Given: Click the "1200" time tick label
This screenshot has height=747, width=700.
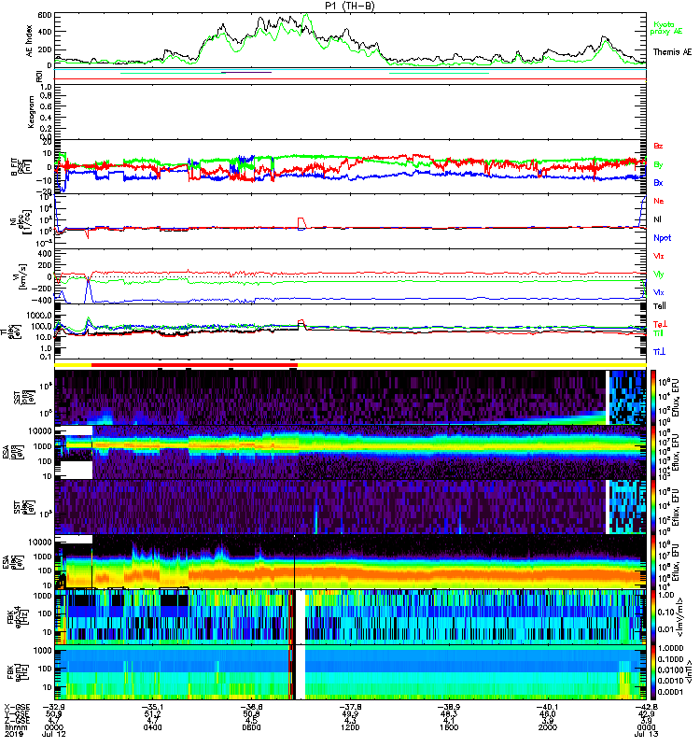Looking at the screenshot, I should [x=350, y=727].
